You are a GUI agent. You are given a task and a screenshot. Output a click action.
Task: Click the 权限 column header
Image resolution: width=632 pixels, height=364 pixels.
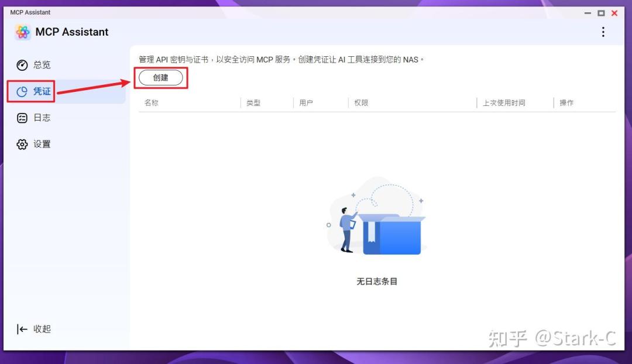click(361, 103)
